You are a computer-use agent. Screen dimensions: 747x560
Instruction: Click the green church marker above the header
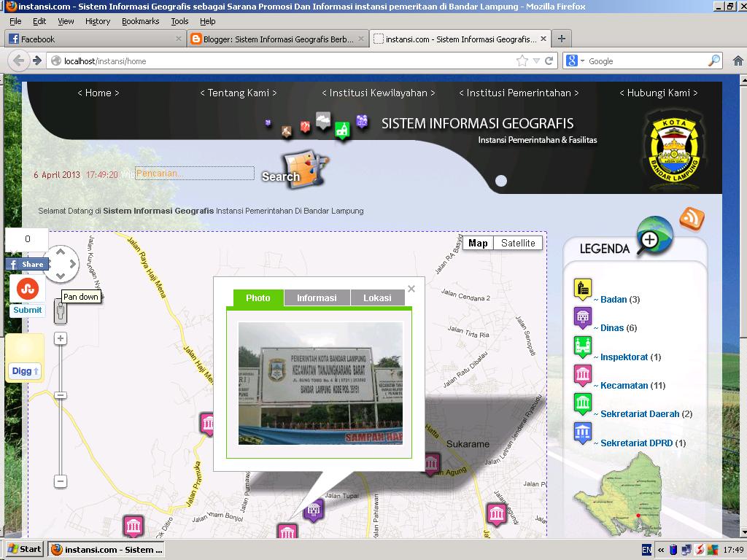coord(341,130)
